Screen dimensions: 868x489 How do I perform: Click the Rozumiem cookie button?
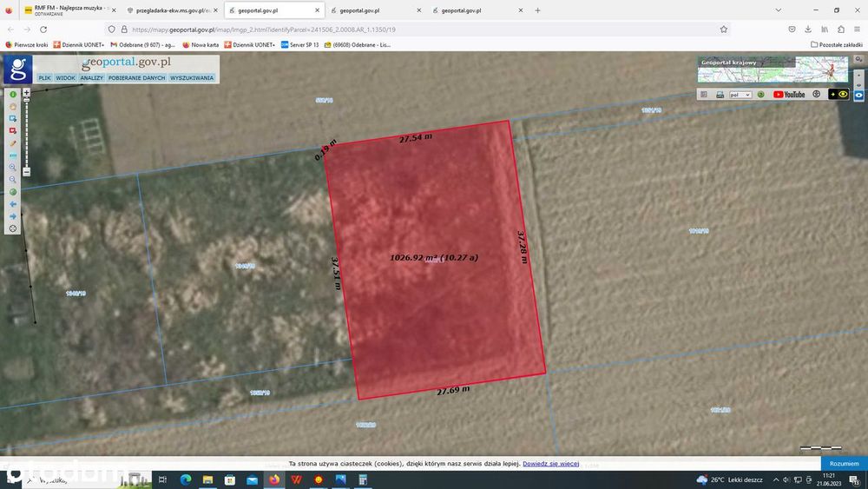pos(844,464)
